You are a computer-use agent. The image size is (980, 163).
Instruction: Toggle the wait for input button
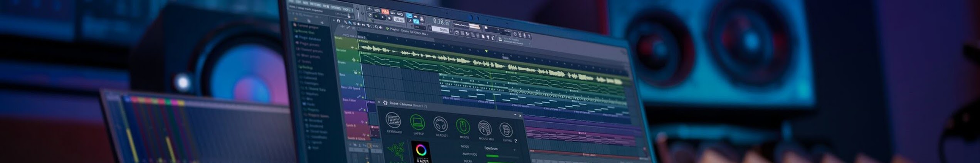click(377, 10)
